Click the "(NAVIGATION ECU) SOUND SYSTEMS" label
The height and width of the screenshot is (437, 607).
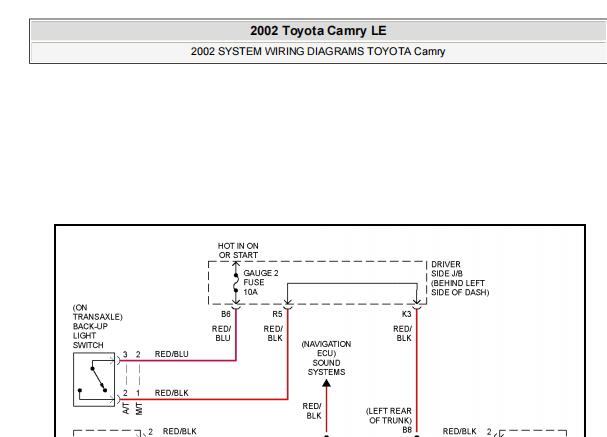click(326, 358)
